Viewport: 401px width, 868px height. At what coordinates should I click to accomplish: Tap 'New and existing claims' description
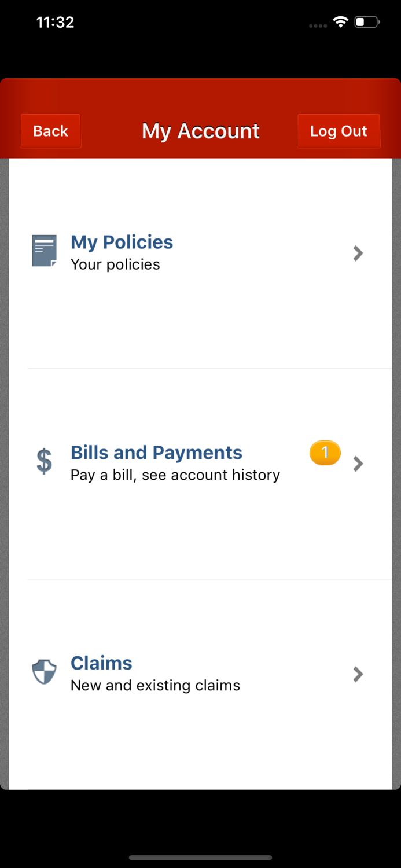click(155, 686)
